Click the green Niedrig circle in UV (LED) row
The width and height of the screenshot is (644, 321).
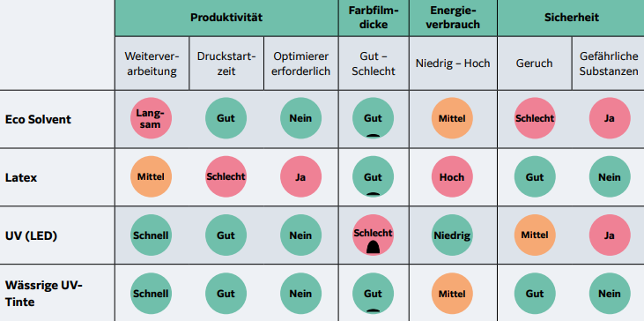[x=452, y=235]
